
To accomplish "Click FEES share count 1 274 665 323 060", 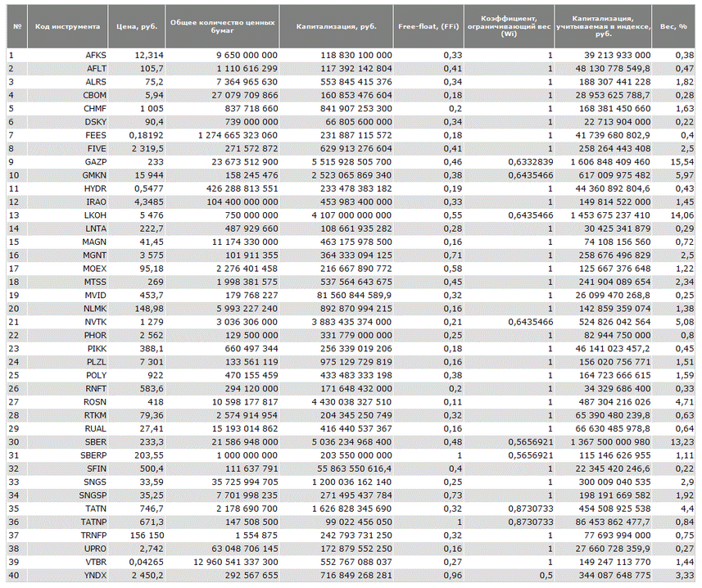I will click(x=238, y=135).
